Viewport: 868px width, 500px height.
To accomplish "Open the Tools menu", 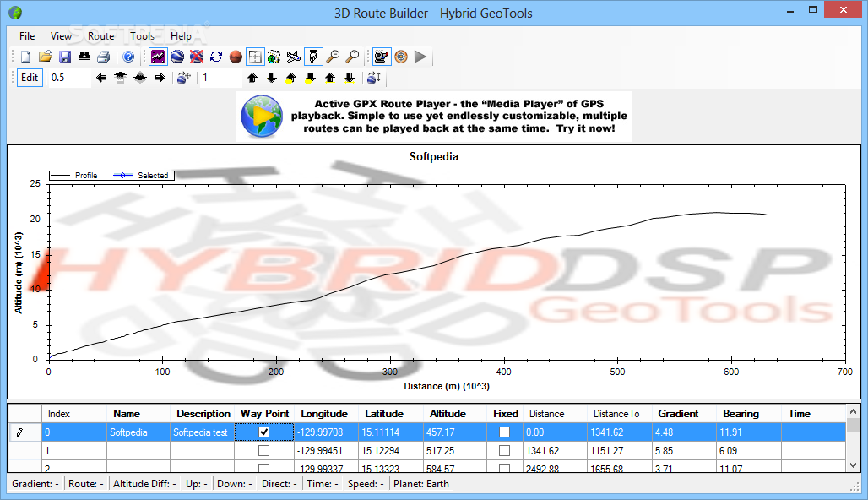I will pos(142,36).
